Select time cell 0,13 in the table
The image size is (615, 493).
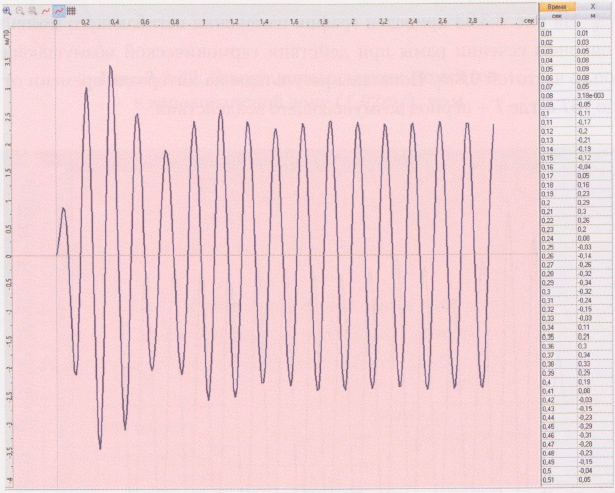click(x=558, y=140)
